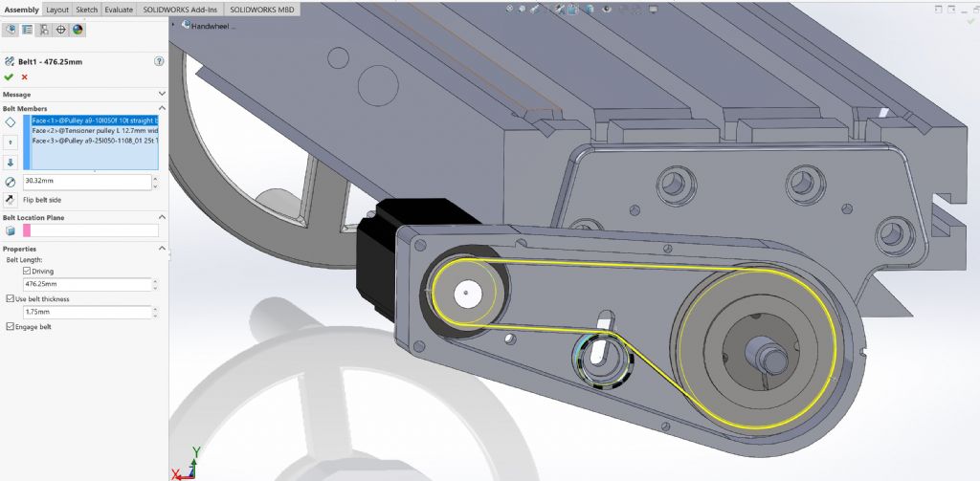The image size is (980, 481).
Task: Click the help question mark icon
Action: point(159,61)
